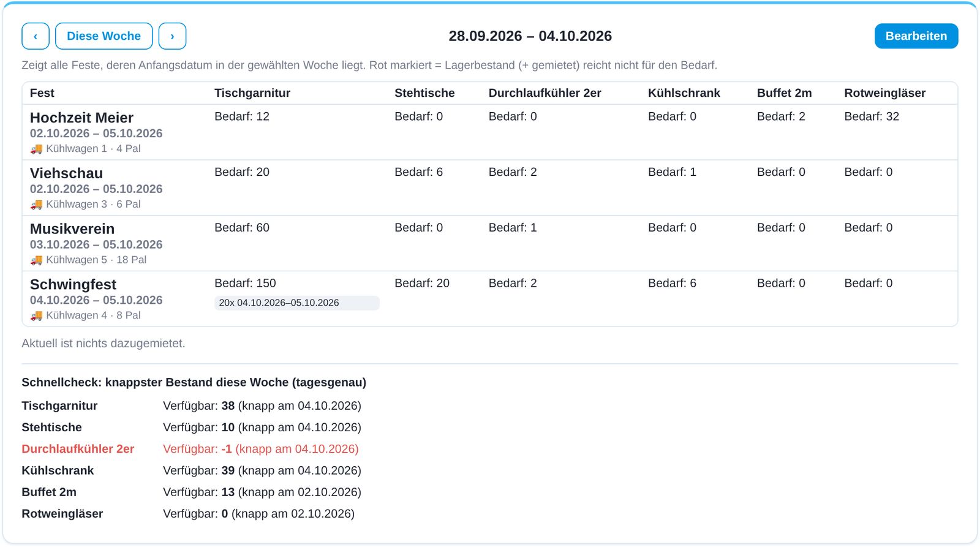The height and width of the screenshot is (547, 980).
Task: Click Bedarf: 20 Tischgarnitur for Viehschau
Action: click(x=242, y=172)
